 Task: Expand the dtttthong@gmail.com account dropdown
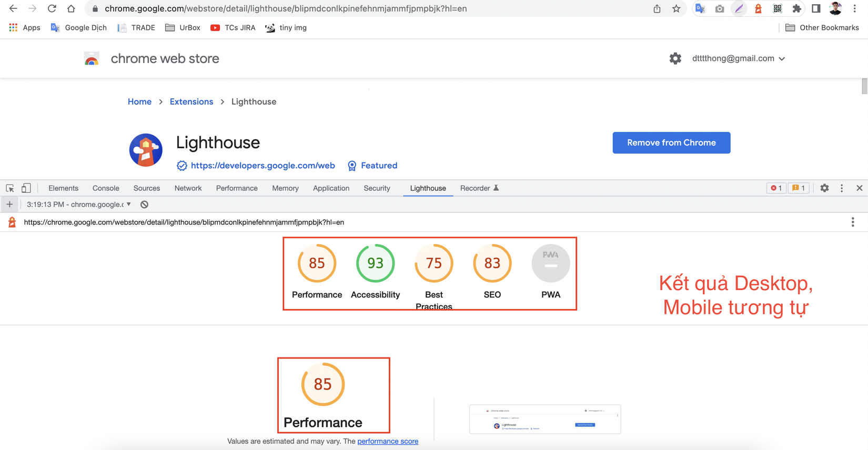click(739, 58)
